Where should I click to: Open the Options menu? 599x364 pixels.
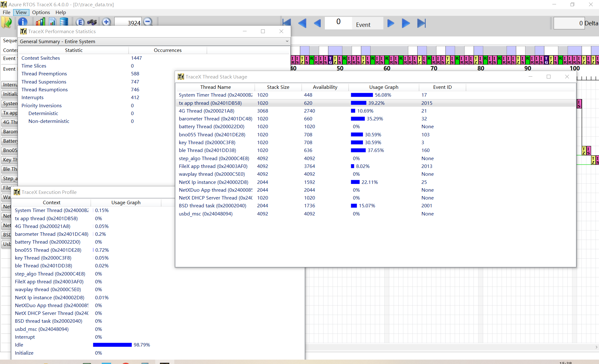pyautogui.click(x=41, y=13)
